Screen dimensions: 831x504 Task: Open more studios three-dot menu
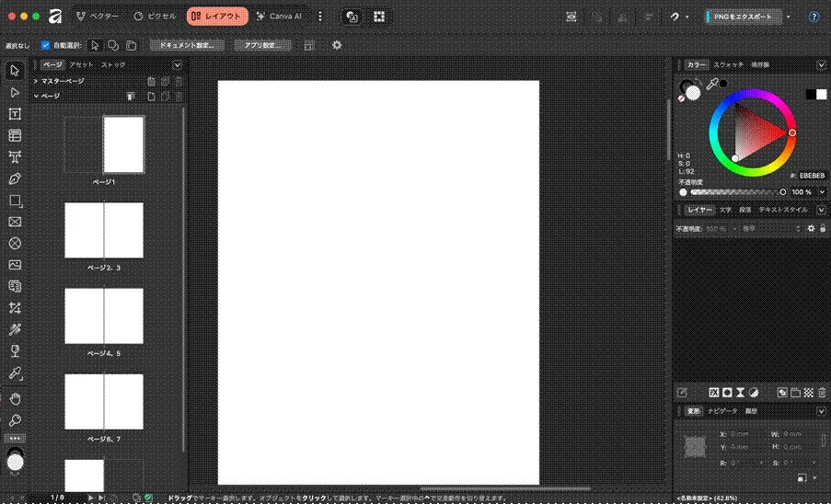tap(319, 17)
